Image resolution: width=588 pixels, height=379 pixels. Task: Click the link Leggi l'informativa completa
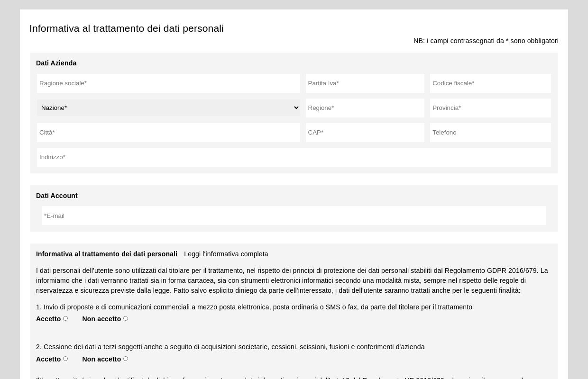coord(226,254)
